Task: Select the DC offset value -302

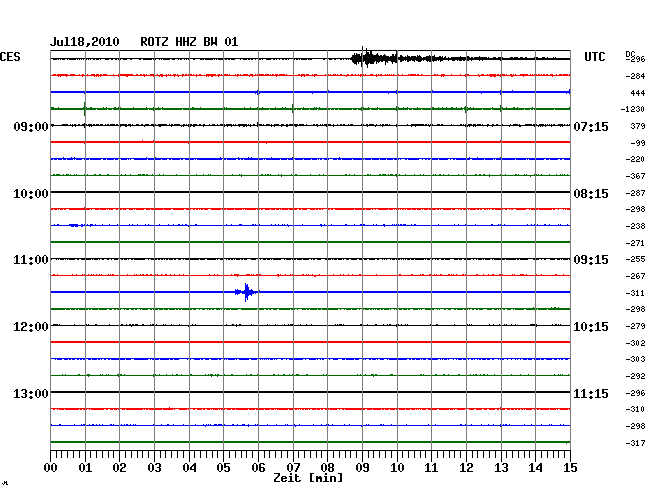Action: pyautogui.click(x=635, y=343)
